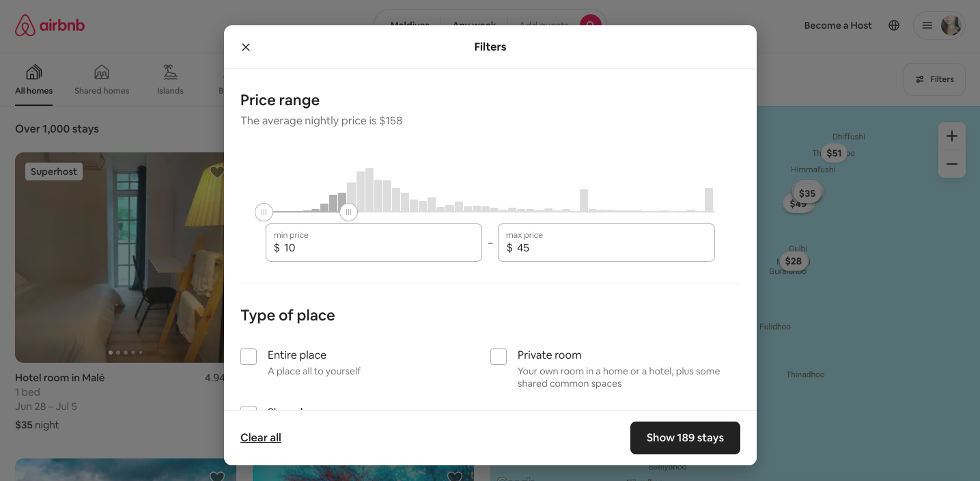980x481 pixels.
Task: Select the Islands category icon
Action: point(170,72)
